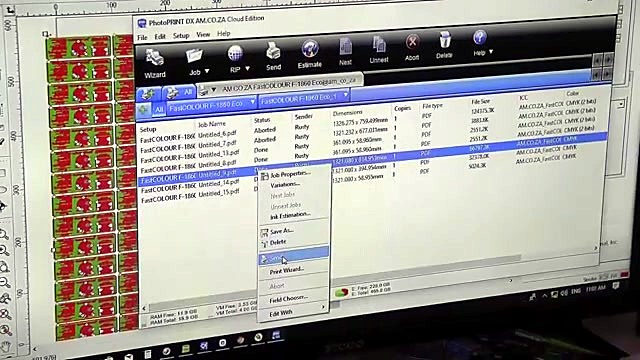This screenshot has height=360, width=640.
Task: Select job Untitled_14.pdf
Action: pyautogui.click(x=219, y=183)
